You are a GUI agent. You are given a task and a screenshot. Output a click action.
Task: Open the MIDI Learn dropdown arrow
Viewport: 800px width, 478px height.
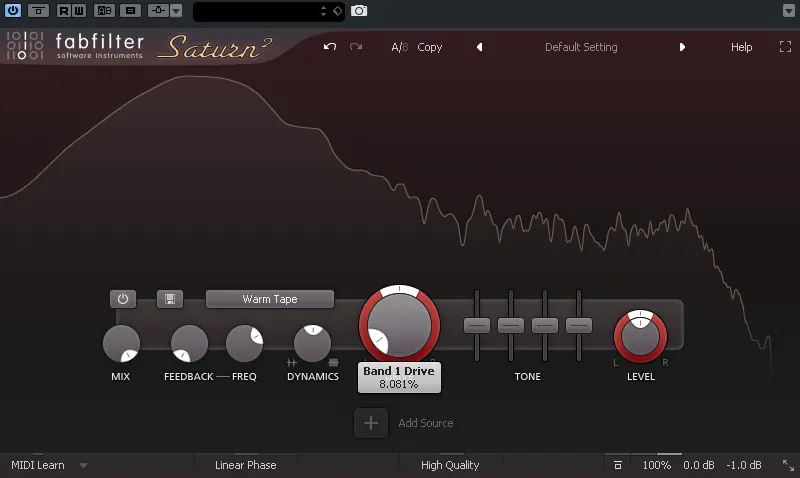[x=83, y=465]
